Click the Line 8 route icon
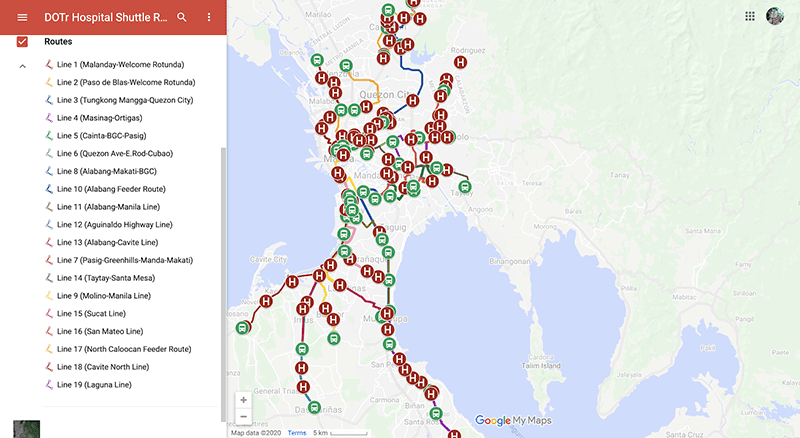This screenshot has height=438, width=800. (x=49, y=171)
